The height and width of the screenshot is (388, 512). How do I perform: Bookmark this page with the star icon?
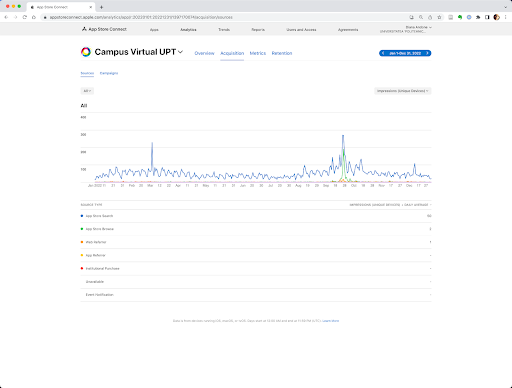439,17
